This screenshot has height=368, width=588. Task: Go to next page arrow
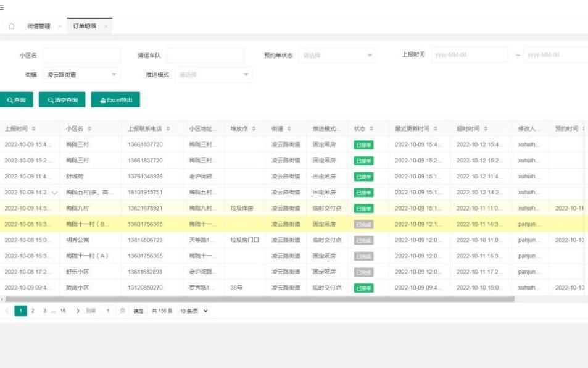coord(78,311)
